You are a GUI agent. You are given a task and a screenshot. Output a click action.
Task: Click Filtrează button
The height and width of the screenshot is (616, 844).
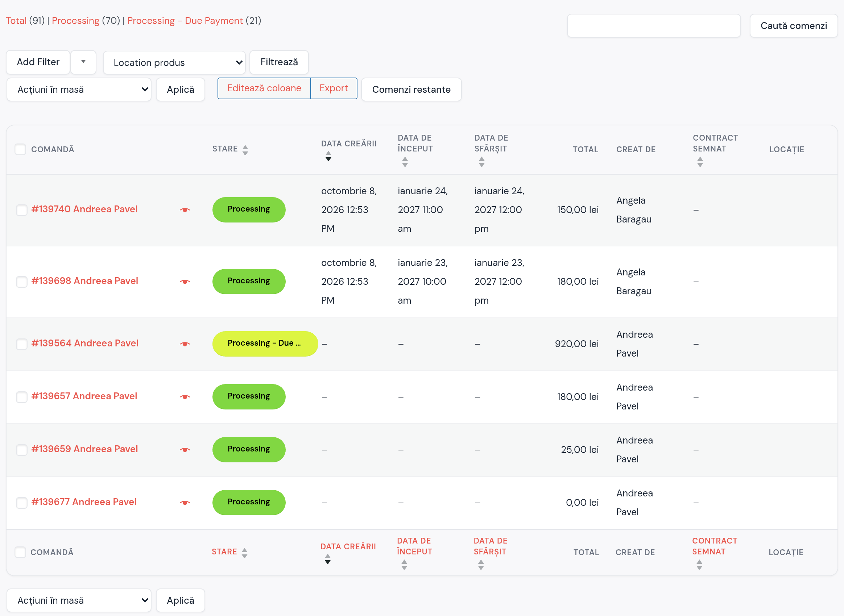[x=279, y=62]
